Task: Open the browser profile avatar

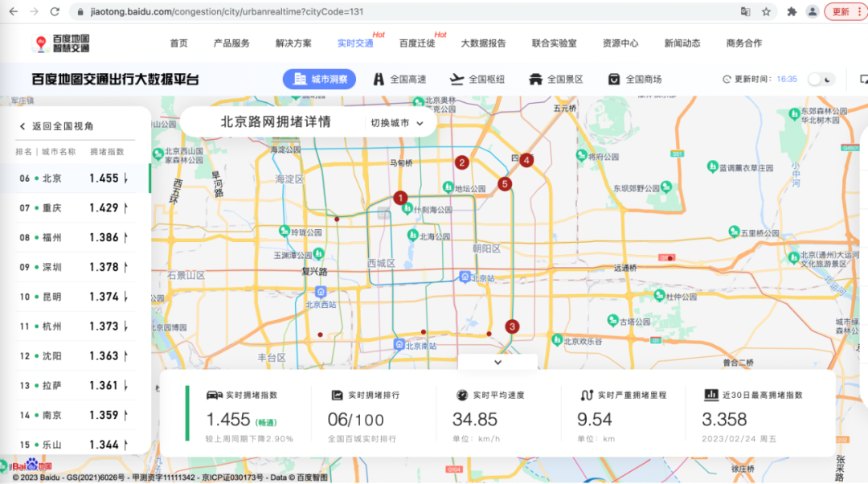Action: [x=812, y=11]
